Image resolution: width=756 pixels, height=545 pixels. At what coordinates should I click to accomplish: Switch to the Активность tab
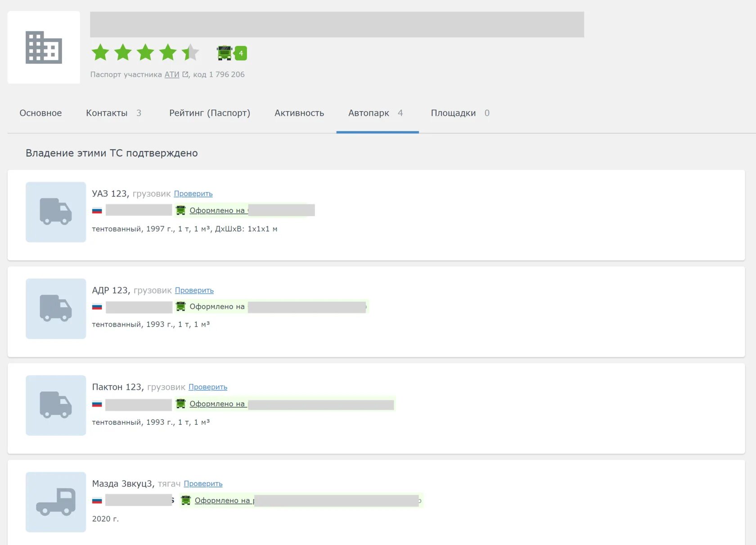299,113
